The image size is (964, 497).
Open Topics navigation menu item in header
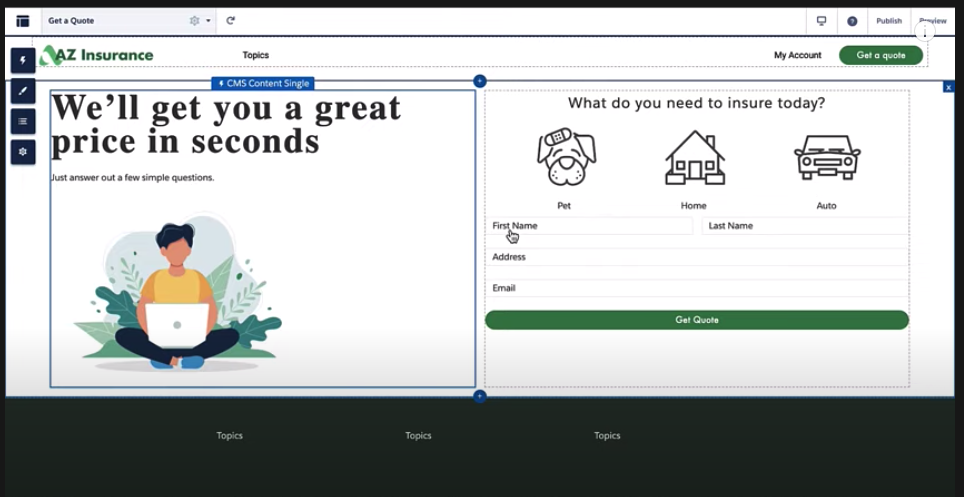click(x=256, y=55)
